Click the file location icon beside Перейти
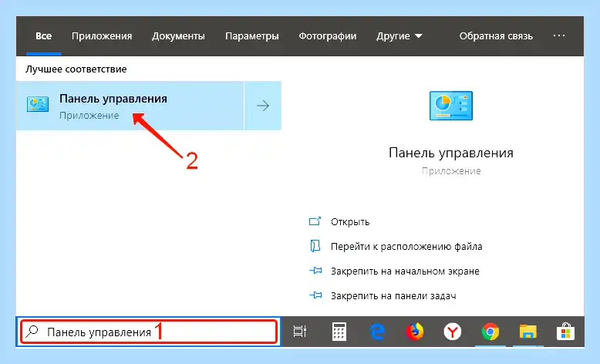This screenshot has height=364, width=600. (315, 246)
